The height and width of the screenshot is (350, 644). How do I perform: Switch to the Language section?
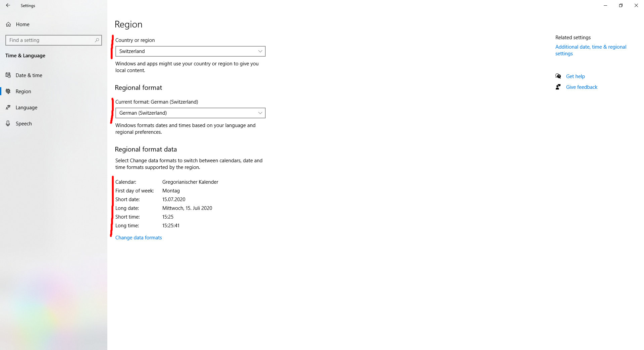coord(26,107)
